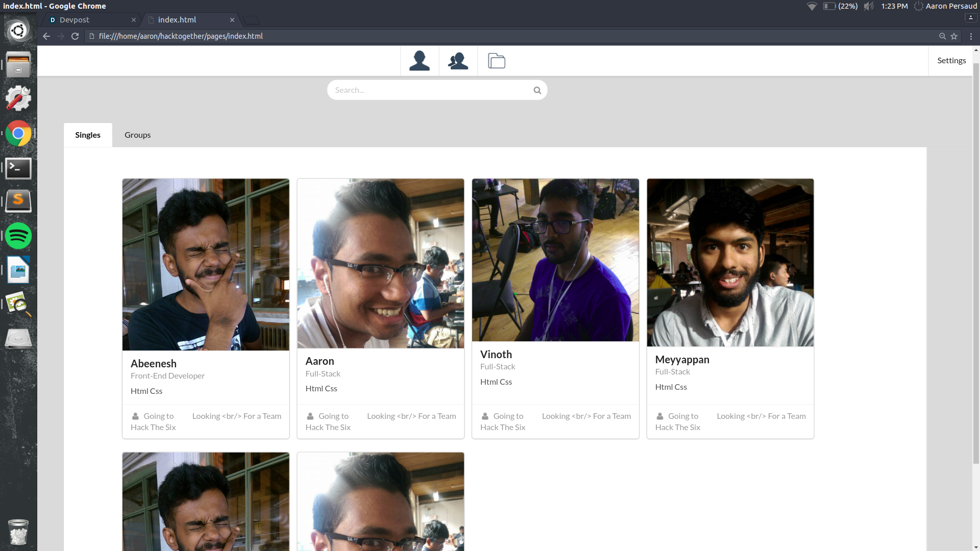Open Spotify from the dock
Screen dimensions: 980x551
click(18, 236)
